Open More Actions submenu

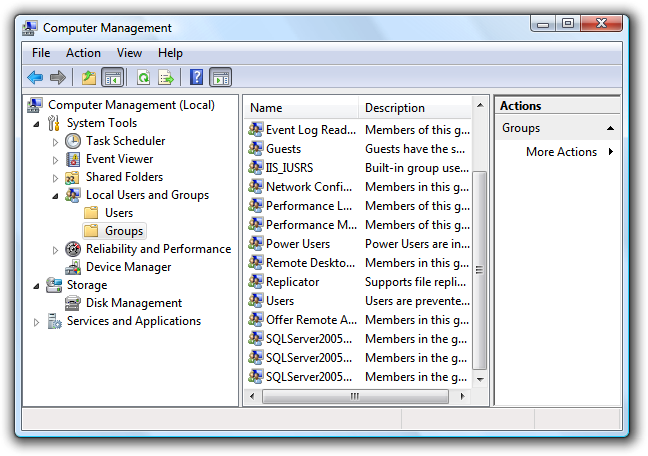(570, 152)
